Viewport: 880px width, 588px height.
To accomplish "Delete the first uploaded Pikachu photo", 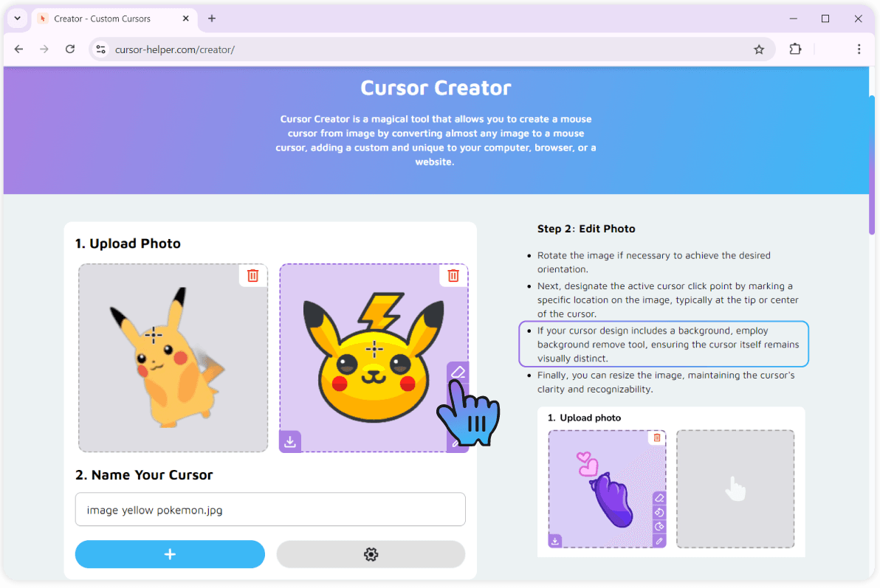I will tap(253, 275).
